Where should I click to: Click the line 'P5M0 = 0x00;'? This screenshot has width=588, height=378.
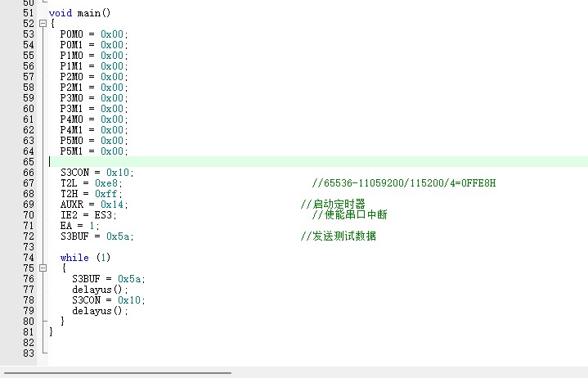[x=94, y=140]
